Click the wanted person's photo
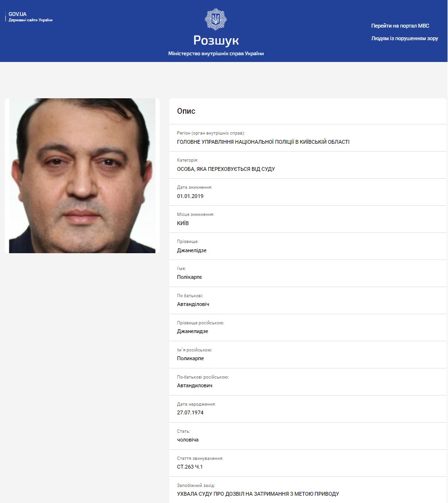This screenshot has width=448, height=503. 82,175
